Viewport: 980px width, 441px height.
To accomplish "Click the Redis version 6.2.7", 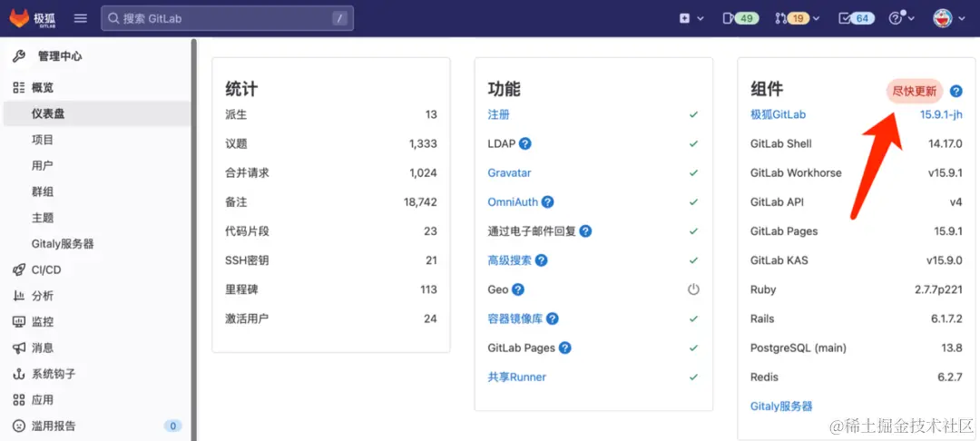I will pos(949,377).
